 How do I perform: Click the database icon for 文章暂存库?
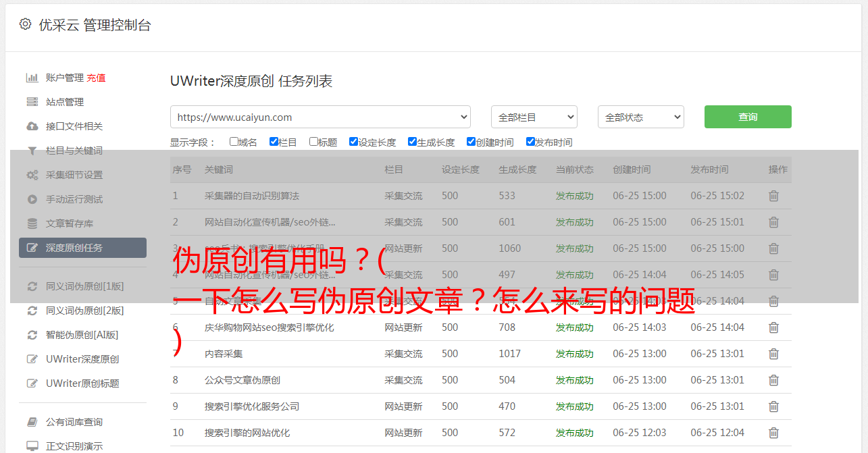pyautogui.click(x=32, y=223)
